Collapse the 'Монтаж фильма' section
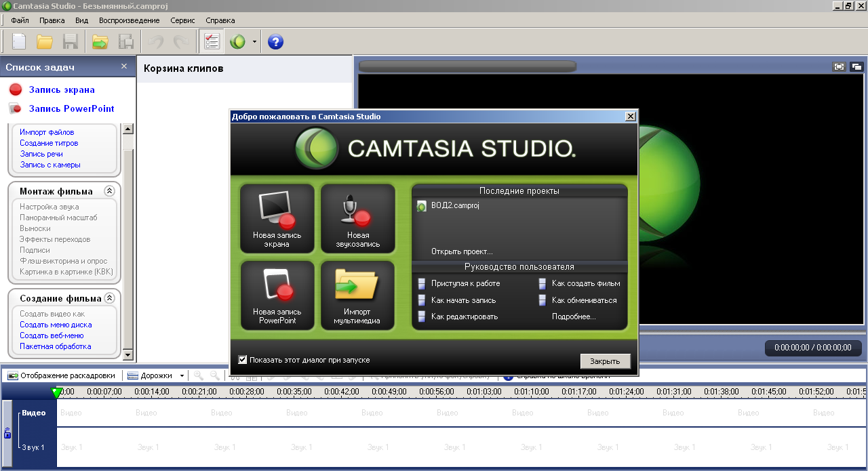Viewport: 868px width, 471px height. (109, 192)
